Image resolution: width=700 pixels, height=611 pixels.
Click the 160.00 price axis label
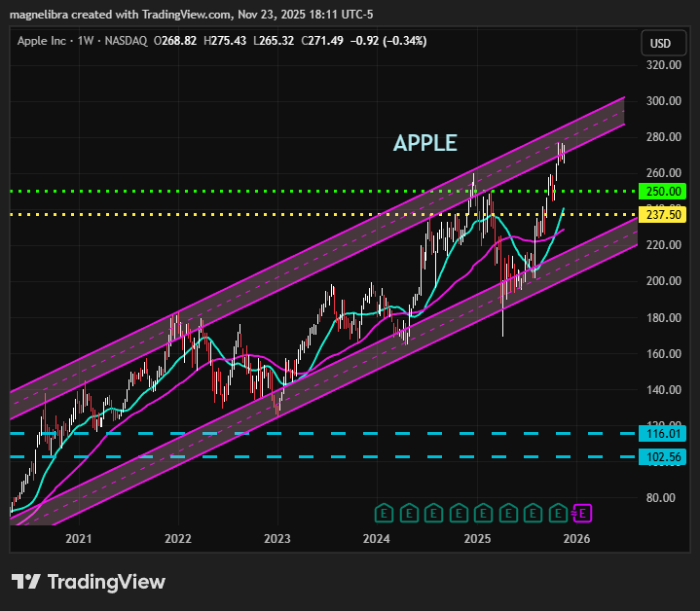[664, 354]
